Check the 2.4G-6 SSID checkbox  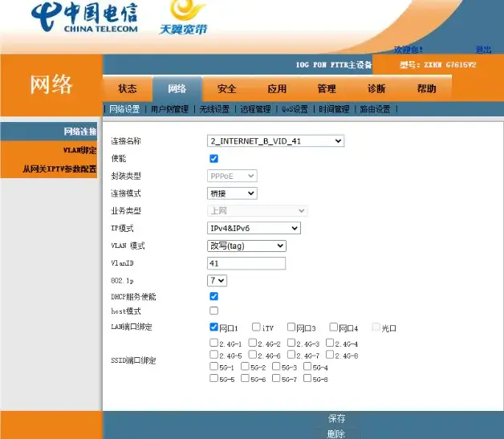click(x=253, y=355)
